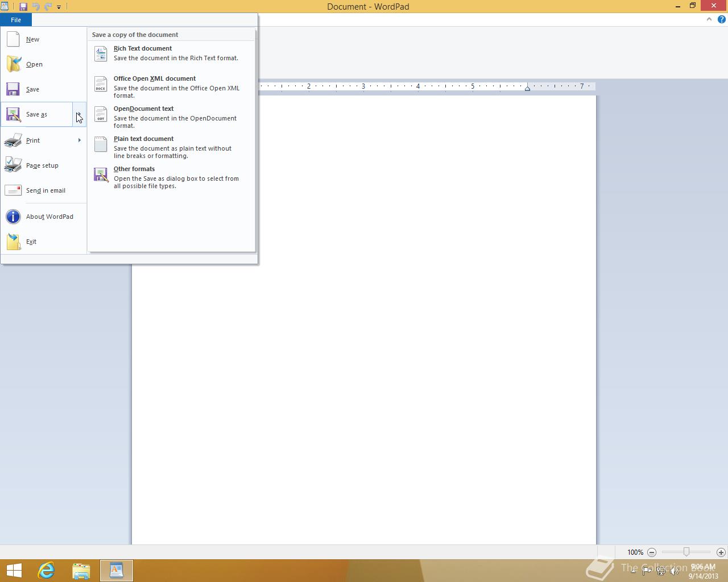
Task: Click Save in the Quick Access Toolbar
Action: tap(23, 7)
